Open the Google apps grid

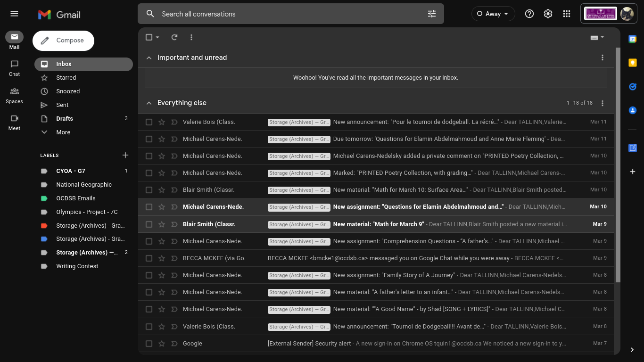tap(567, 14)
